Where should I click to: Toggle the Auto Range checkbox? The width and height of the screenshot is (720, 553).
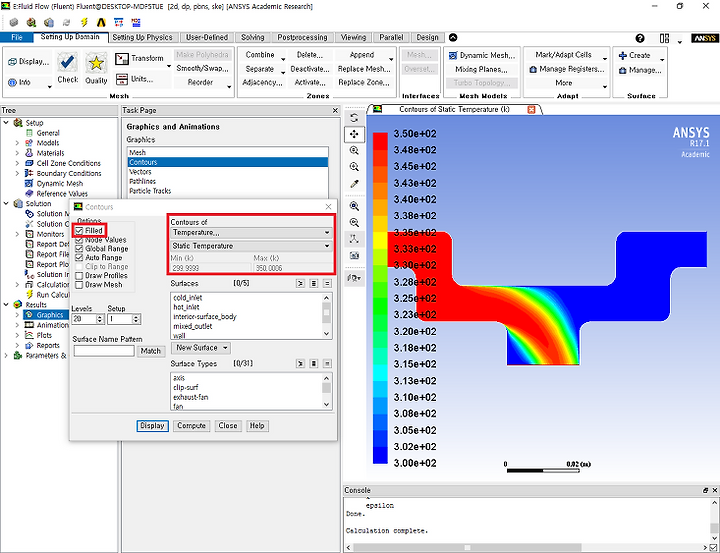click(79, 258)
